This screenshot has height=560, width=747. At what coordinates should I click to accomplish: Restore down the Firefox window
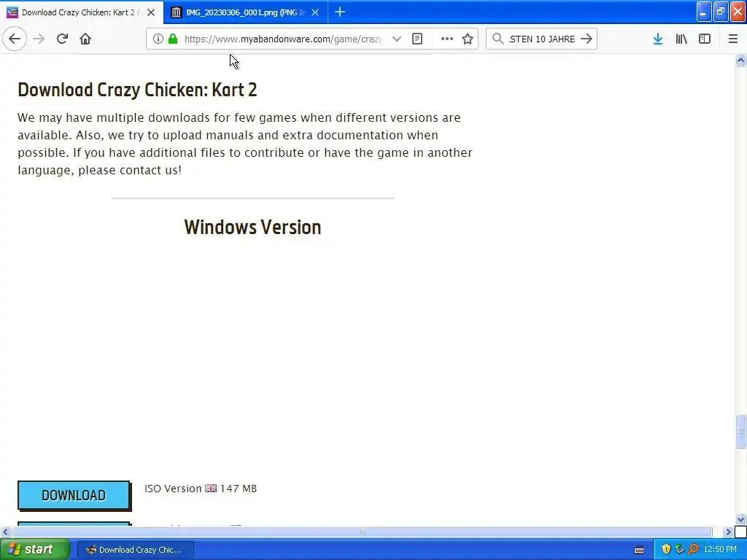click(x=721, y=12)
